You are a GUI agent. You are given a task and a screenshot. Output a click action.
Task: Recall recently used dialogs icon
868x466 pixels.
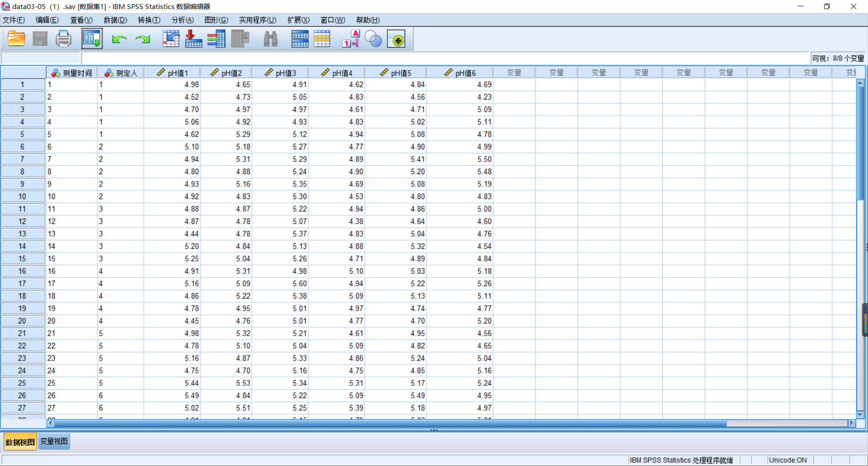pyautogui.click(x=92, y=39)
